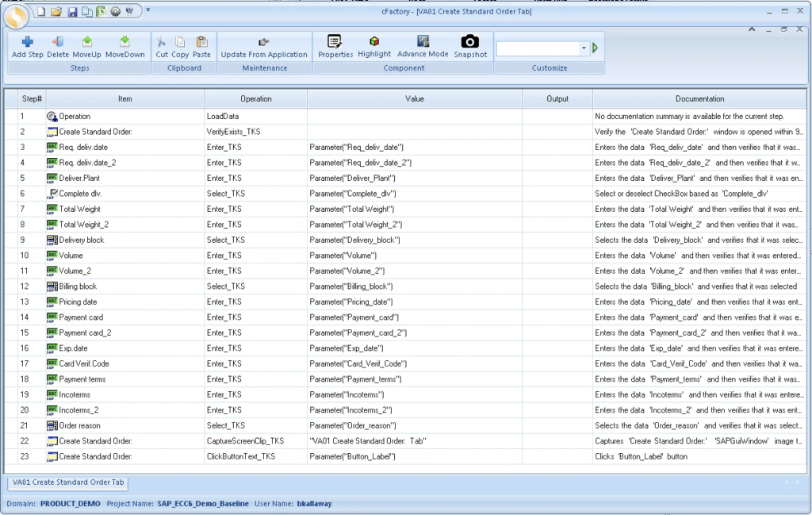
Task: Open component Properties
Action: coord(335,47)
